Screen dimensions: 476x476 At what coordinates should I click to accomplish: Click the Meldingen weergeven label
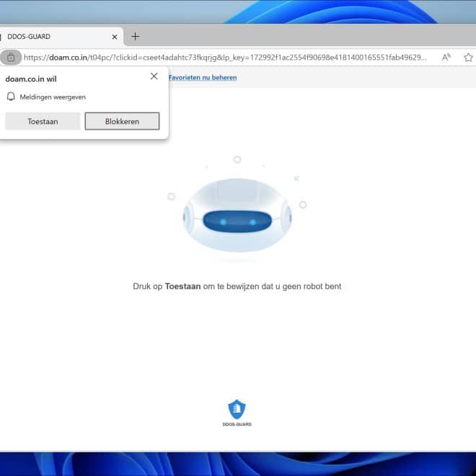tap(53, 97)
